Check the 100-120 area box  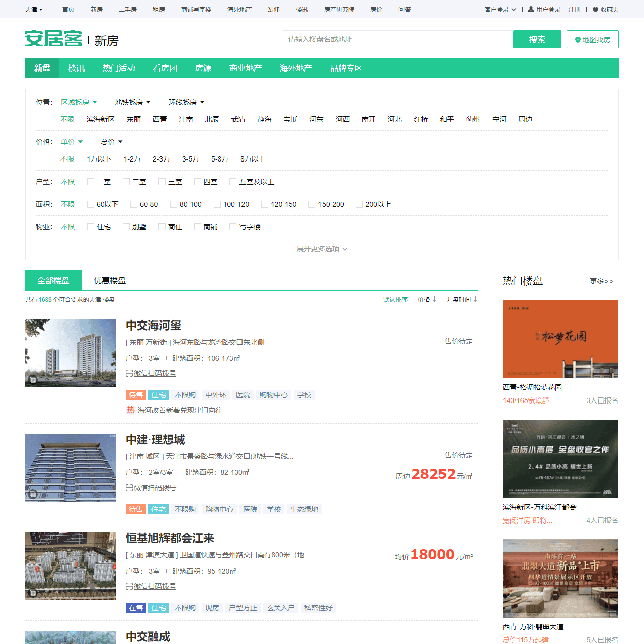coord(217,204)
